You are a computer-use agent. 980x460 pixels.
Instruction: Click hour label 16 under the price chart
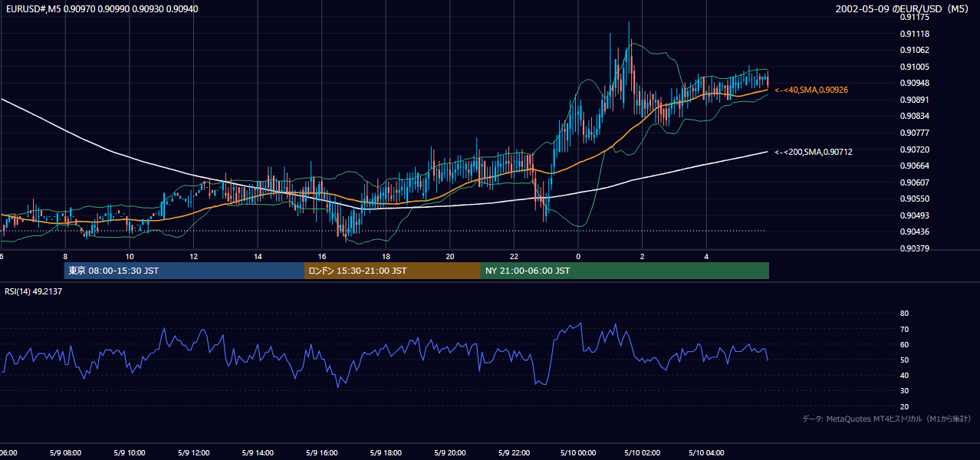[x=322, y=256]
